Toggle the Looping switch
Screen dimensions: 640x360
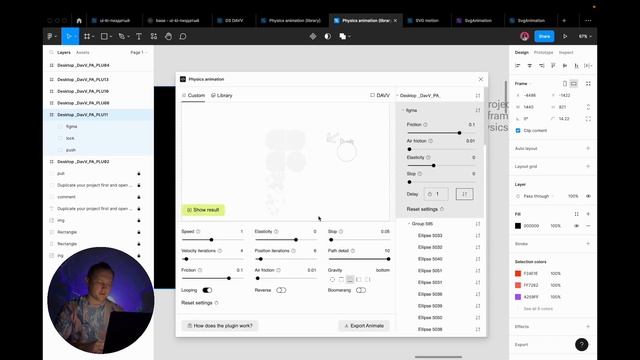[207, 290]
